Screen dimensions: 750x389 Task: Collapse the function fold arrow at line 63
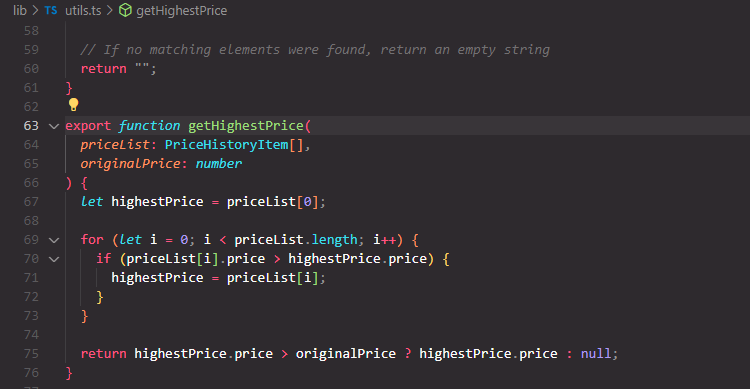tap(54, 126)
